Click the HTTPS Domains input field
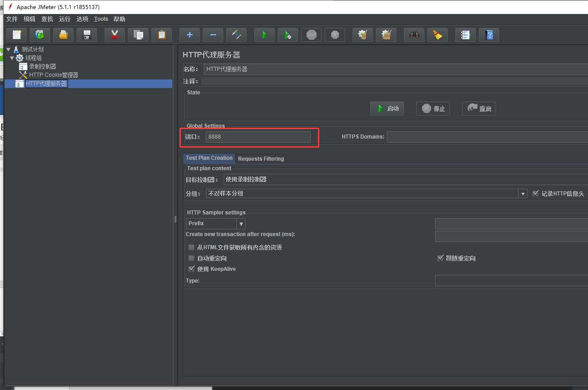Image resolution: width=588 pixels, height=390 pixels. coord(487,136)
